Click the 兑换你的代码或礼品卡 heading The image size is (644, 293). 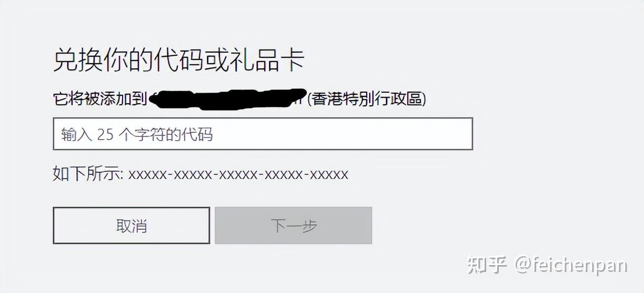pyautogui.click(x=179, y=60)
